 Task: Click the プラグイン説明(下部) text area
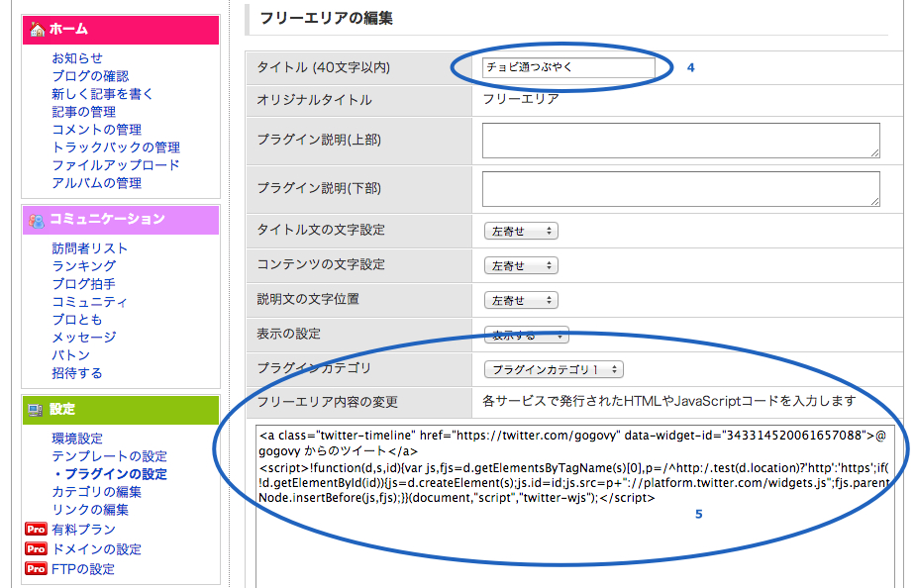point(681,189)
